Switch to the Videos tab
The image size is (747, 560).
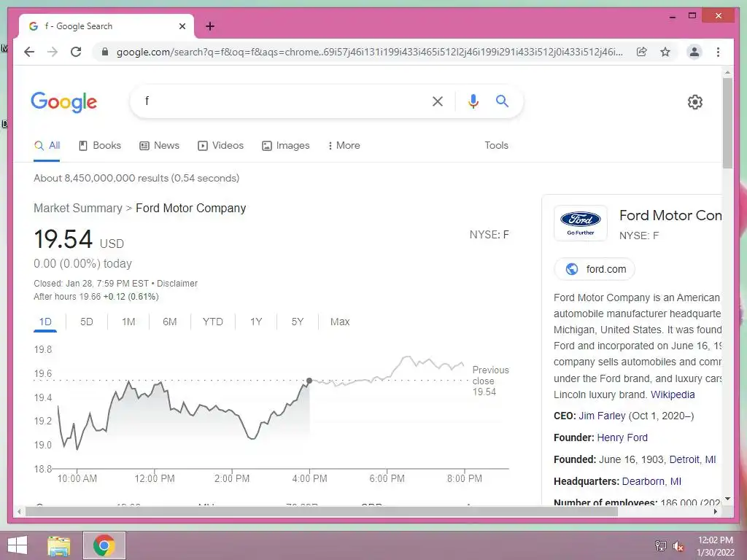[x=220, y=146]
